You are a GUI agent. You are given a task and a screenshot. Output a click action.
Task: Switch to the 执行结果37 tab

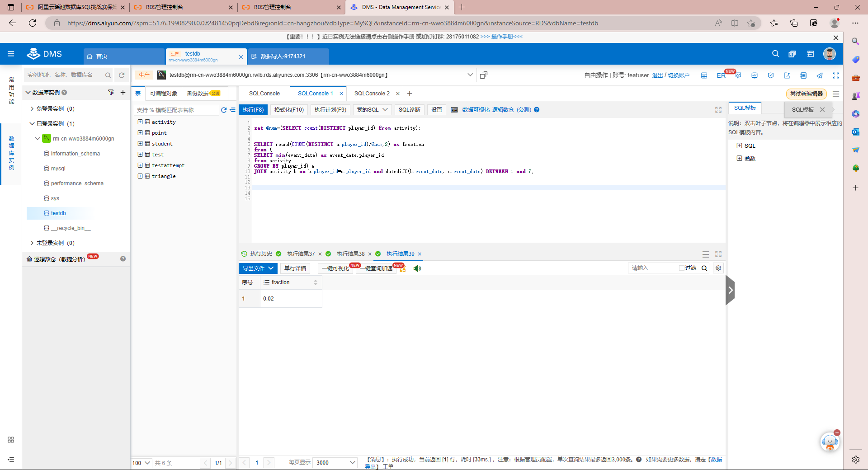301,254
